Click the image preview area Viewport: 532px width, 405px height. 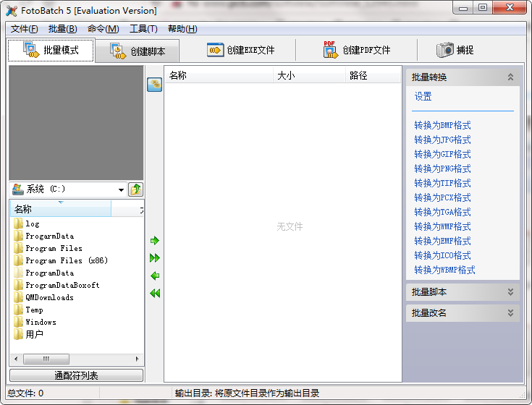tap(76, 123)
